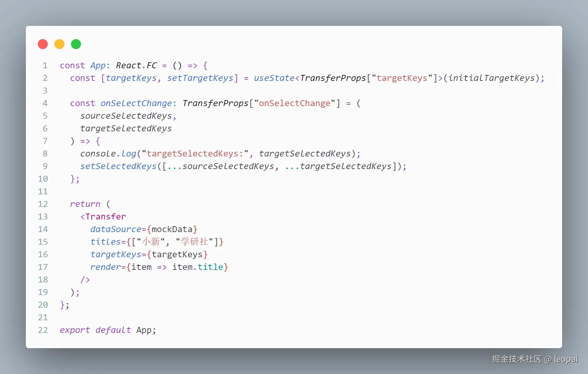Click the useState call on line 2

274,78
